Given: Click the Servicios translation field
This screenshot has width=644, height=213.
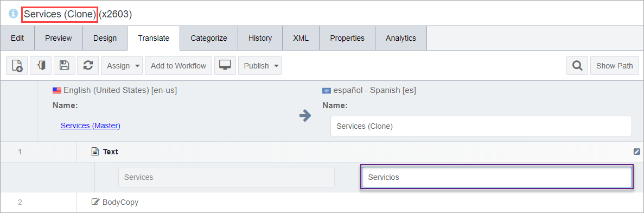Looking at the screenshot, I should click(x=496, y=177).
